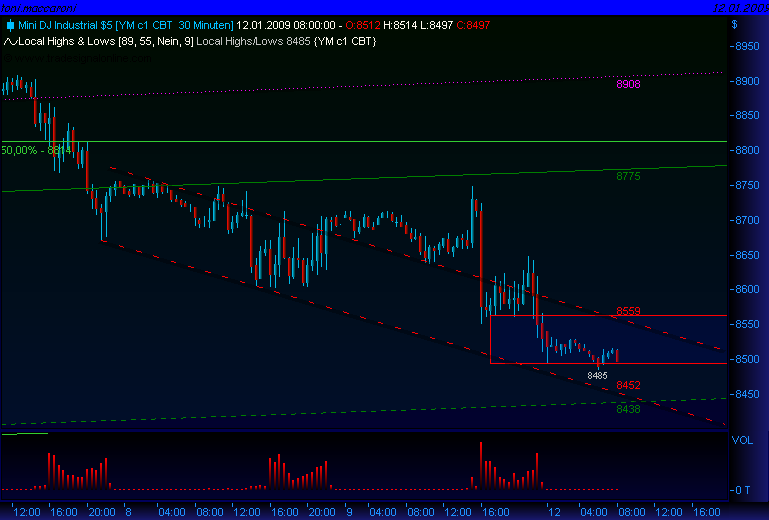Click the 8900 price axis label
Viewport: 769px width, 520px height.
coord(745,81)
